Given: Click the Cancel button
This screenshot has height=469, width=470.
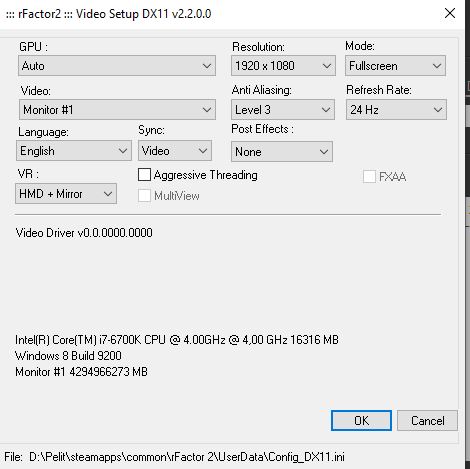Looking at the screenshot, I should [427, 420].
